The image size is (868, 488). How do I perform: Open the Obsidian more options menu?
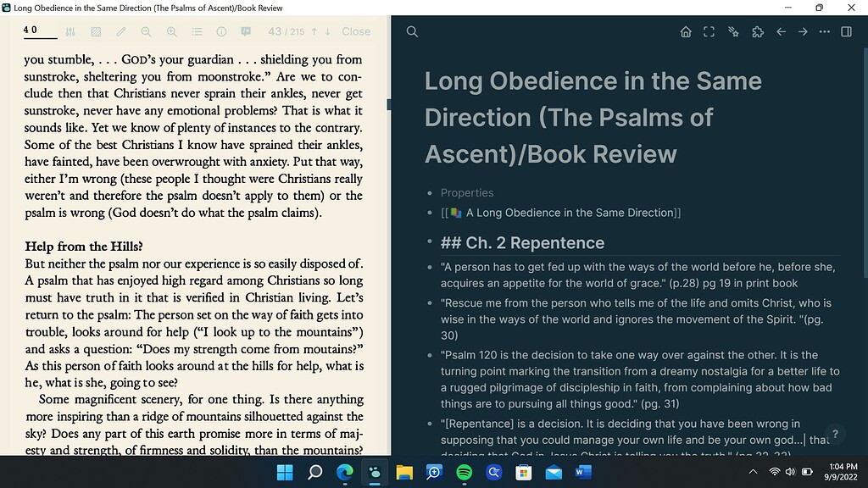824,31
